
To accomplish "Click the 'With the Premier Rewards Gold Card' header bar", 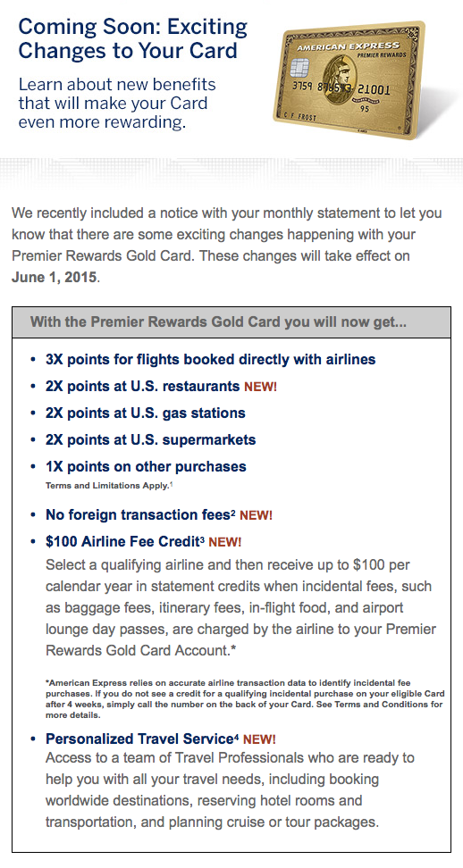I will [x=231, y=322].
